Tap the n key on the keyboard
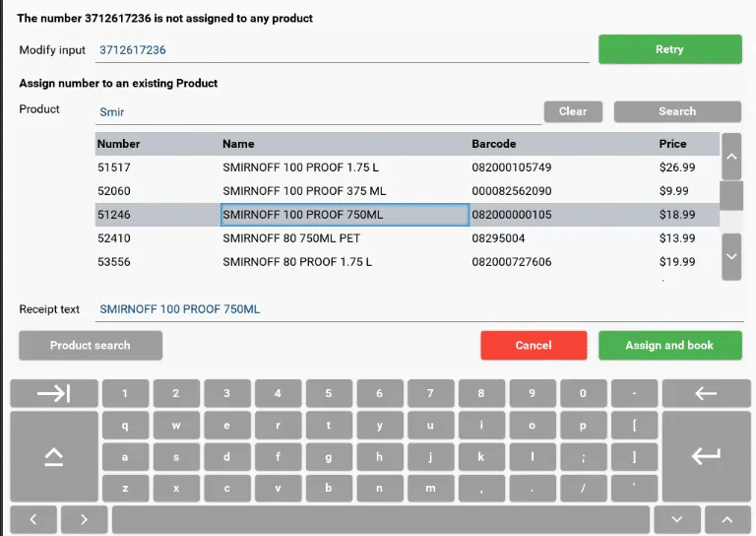Image resolution: width=756 pixels, height=536 pixels. pyautogui.click(x=380, y=489)
